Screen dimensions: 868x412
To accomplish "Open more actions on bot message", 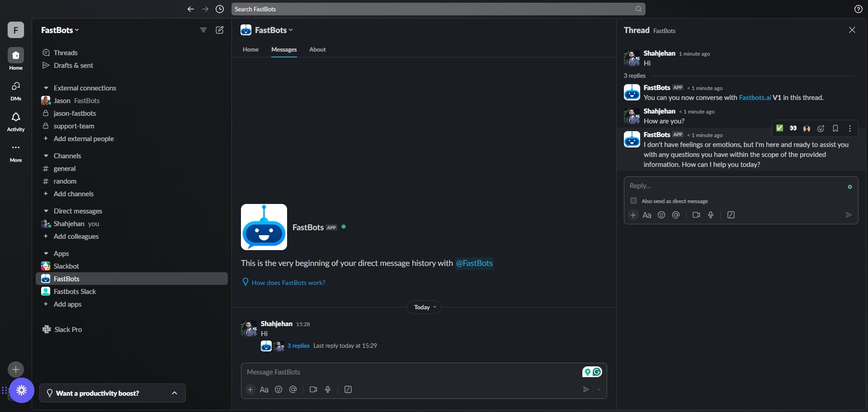I will click(850, 128).
